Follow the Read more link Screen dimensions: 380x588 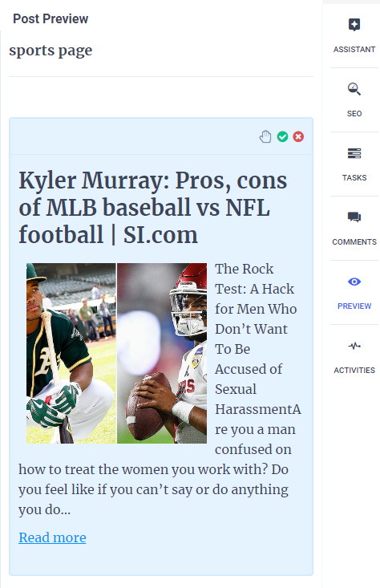[x=52, y=537]
